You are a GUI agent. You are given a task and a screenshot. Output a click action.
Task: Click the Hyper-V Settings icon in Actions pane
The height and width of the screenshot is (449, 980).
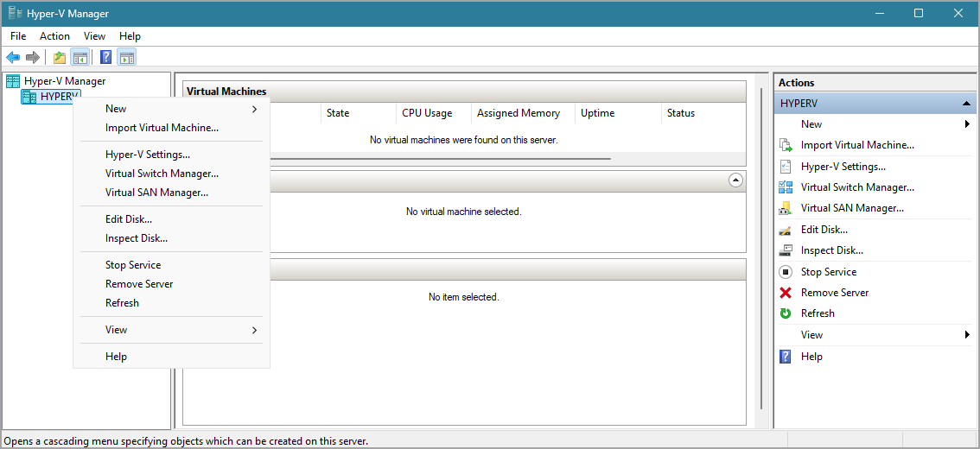(x=786, y=167)
